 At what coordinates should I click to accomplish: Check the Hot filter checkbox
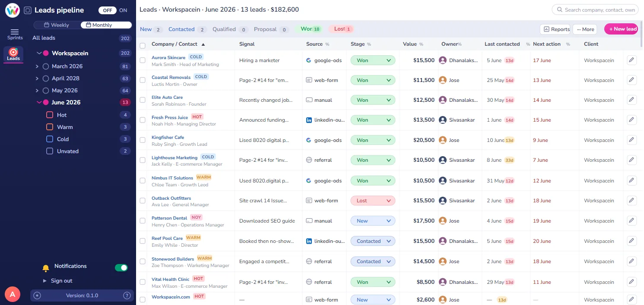coord(50,115)
